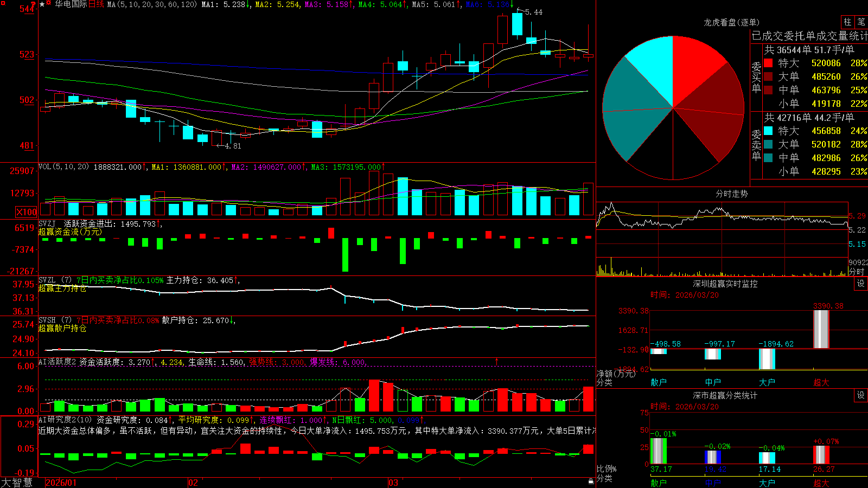Image resolution: width=868 pixels, height=488 pixels.
Task: Click the 03 month marker on time axis
Action: pyautogui.click(x=393, y=483)
